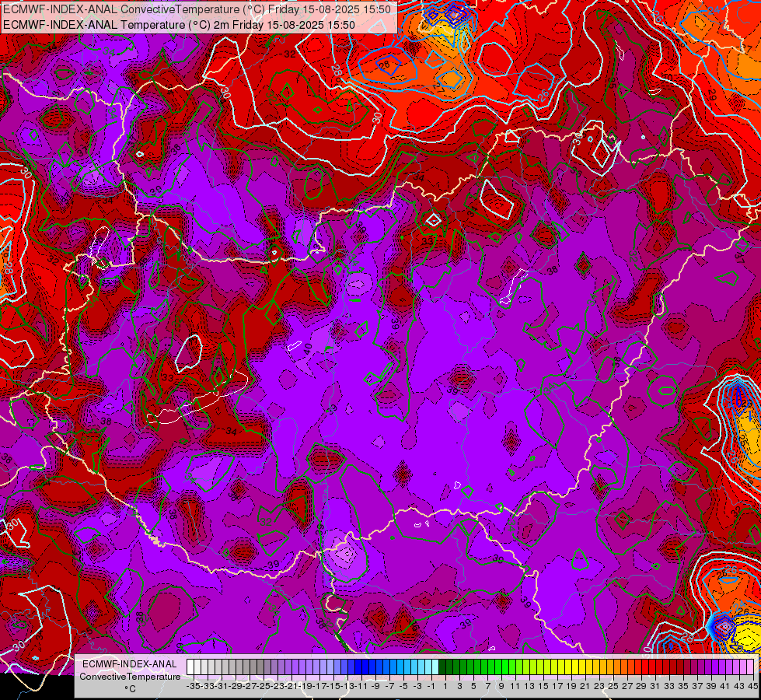This screenshot has height=700, width=761.
Task: Pick the pink swatch at legend's right end
Action: (x=750, y=667)
